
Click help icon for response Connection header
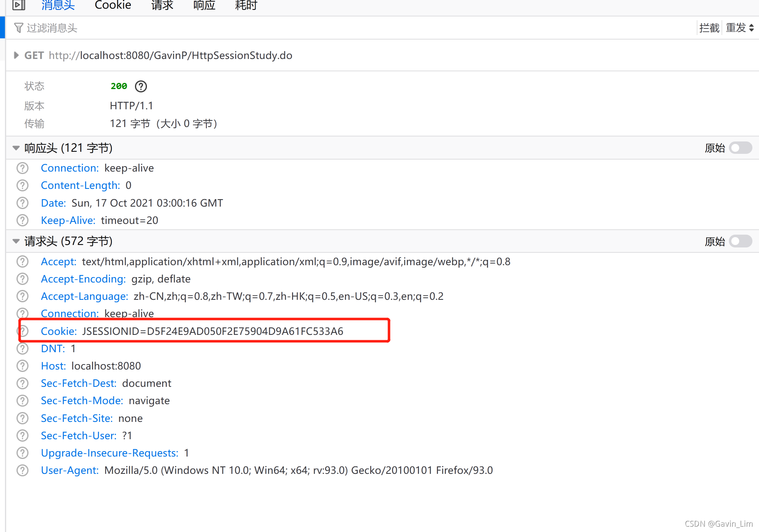[22, 168]
